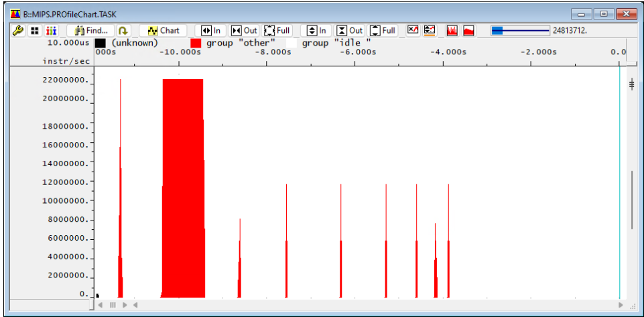Zoom Out horizontally
Screen dimensions: 644x317
click(244, 31)
